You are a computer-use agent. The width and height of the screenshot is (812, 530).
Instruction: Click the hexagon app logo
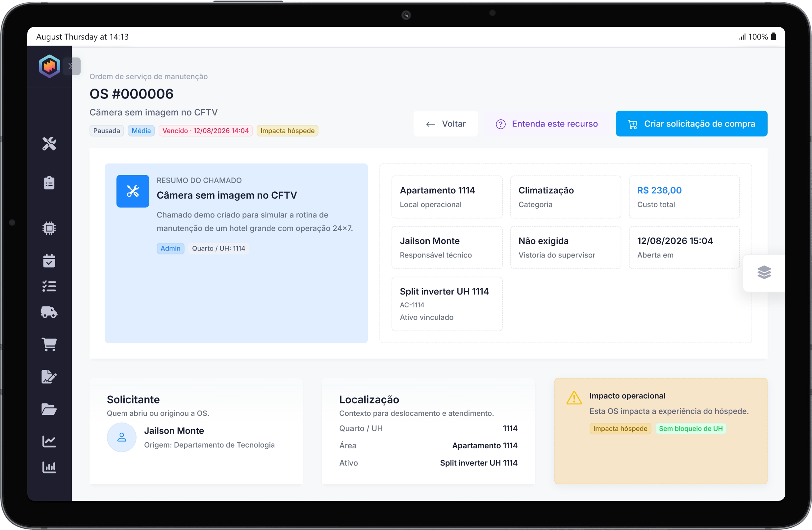[x=49, y=66]
